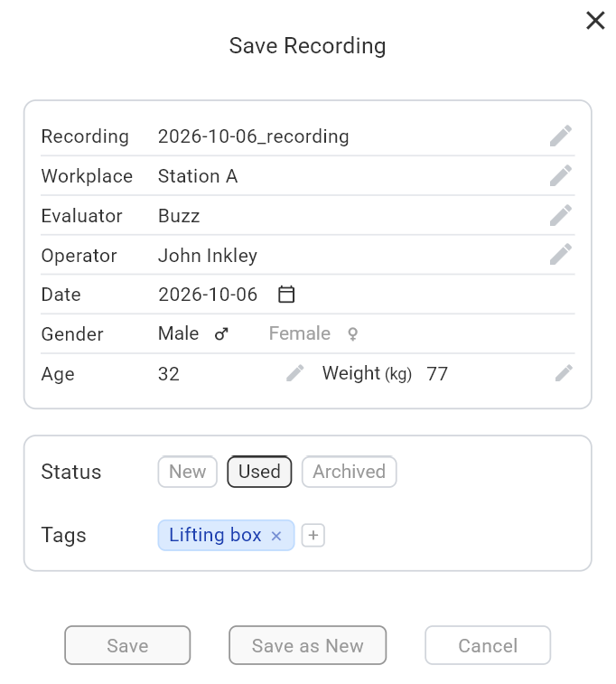Image resolution: width=616 pixels, height=684 pixels.
Task: Click the Male symbol icon
Action: coord(221,334)
